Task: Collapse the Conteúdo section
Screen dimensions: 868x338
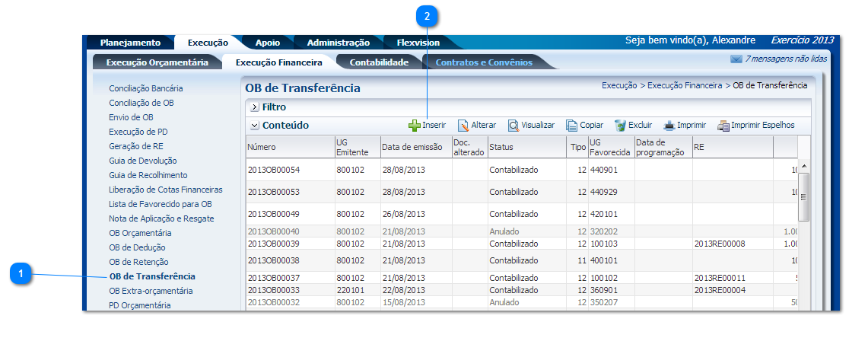Action: point(255,126)
